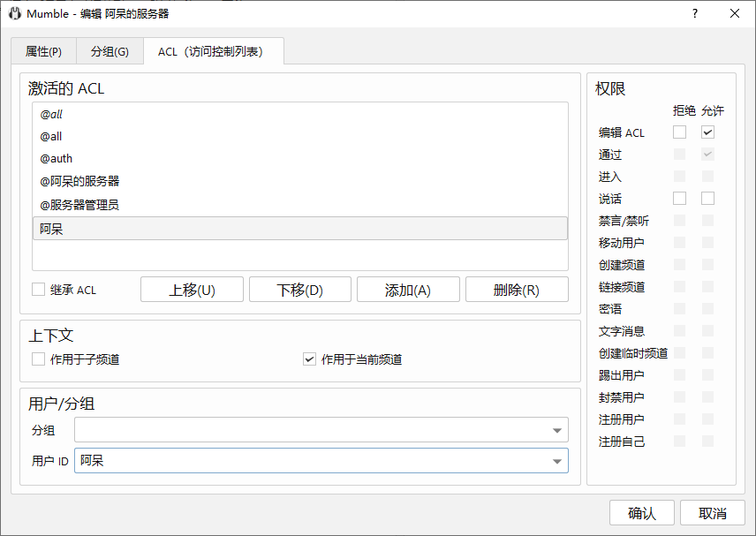Enable the 继承 ACL checkbox
The image size is (756, 536).
(38, 290)
